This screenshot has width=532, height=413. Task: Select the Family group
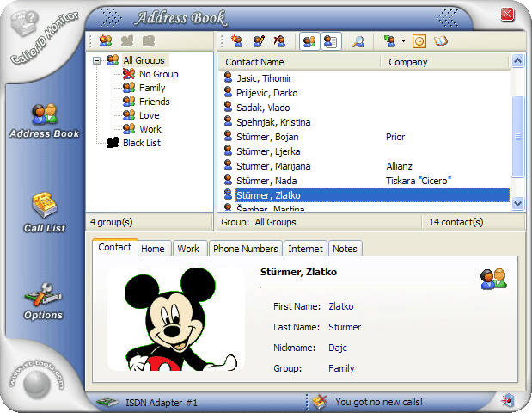(x=152, y=88)
